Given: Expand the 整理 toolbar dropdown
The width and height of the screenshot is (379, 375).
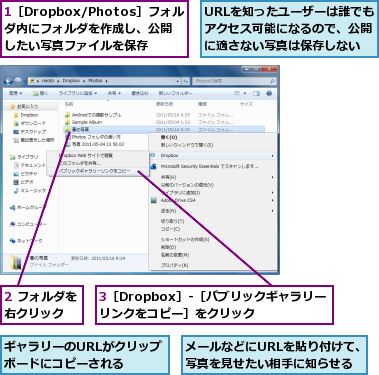Looking at the screenshot, I should (15, 93).
